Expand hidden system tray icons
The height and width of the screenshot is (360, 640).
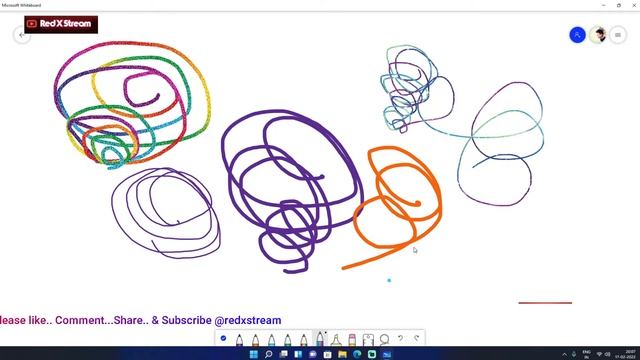[x=564, y=354]
